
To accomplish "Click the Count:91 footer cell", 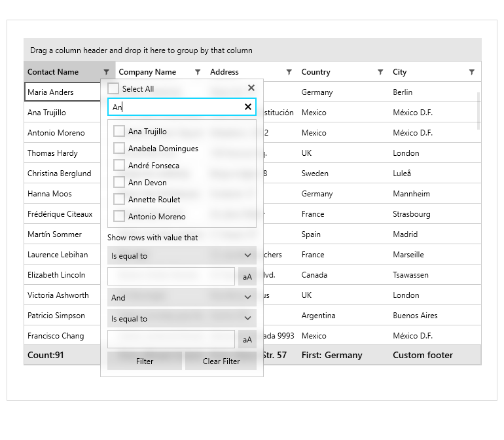I will point(63,355).
